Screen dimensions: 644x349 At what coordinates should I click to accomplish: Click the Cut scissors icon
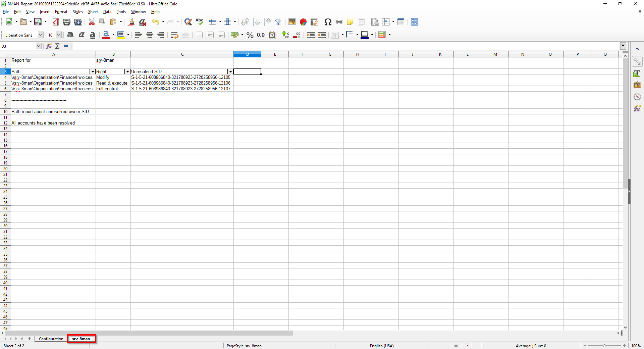(92, 22)
